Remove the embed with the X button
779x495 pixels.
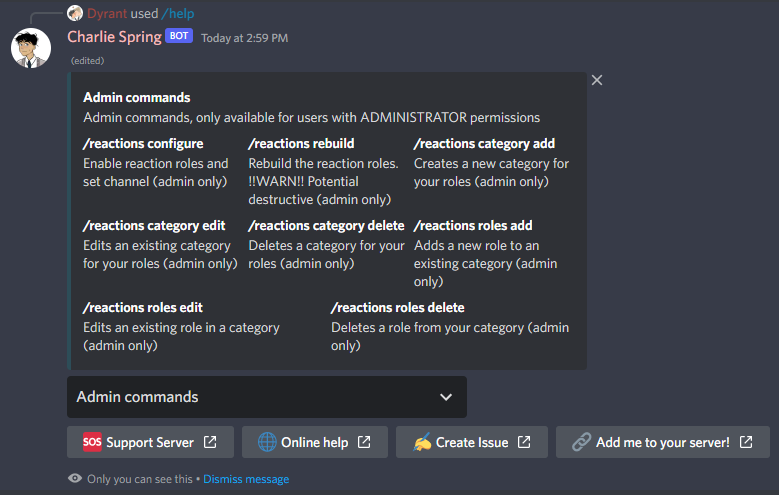[x=597, y=80]
